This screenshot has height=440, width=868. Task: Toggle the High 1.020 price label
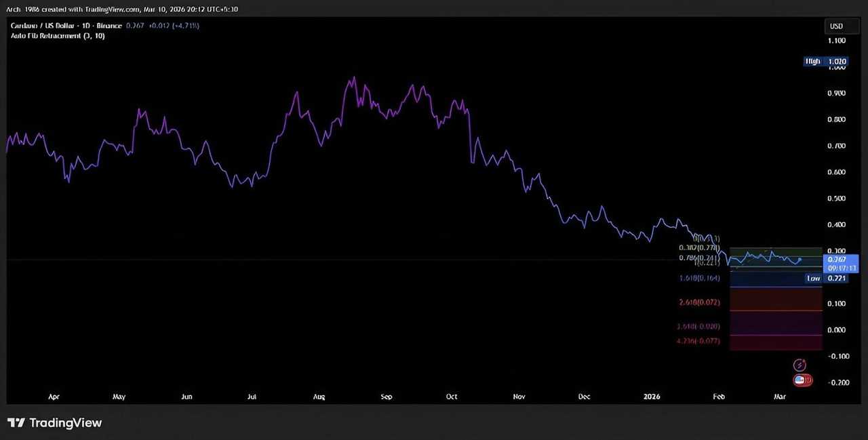[x=826, y=61]
